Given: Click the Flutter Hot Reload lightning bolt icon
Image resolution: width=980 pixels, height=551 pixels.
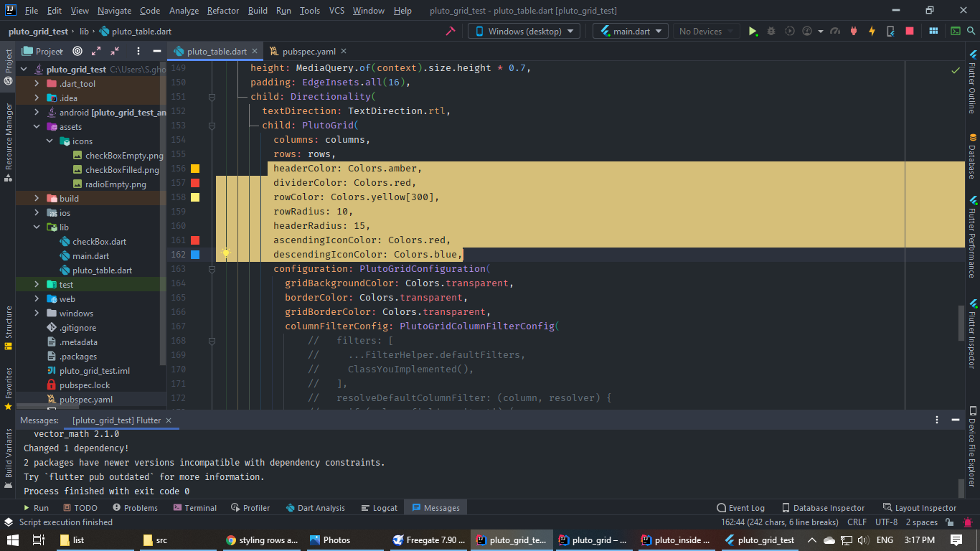Looking at the screenshot, I should coord(872,31).
